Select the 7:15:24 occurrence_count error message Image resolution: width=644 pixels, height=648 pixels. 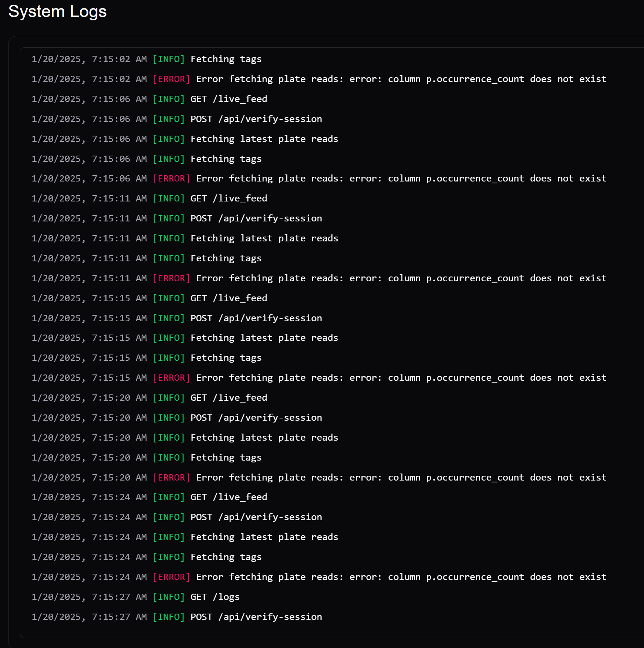point(401,577)
